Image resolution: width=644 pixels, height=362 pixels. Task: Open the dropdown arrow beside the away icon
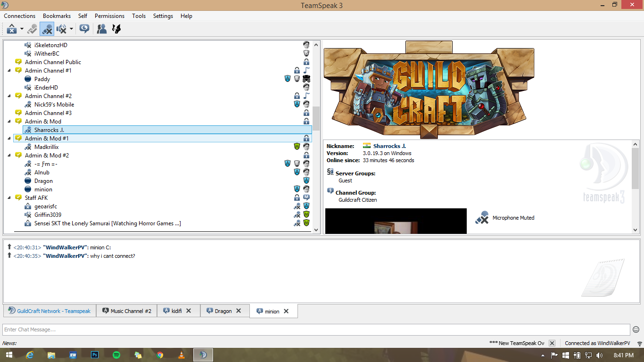click(22, 29)
